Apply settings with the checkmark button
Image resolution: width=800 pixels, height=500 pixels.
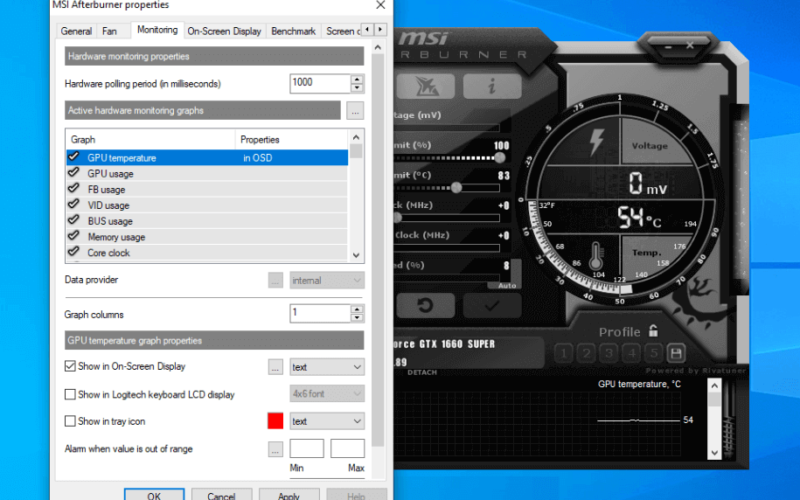pos(492,306)
